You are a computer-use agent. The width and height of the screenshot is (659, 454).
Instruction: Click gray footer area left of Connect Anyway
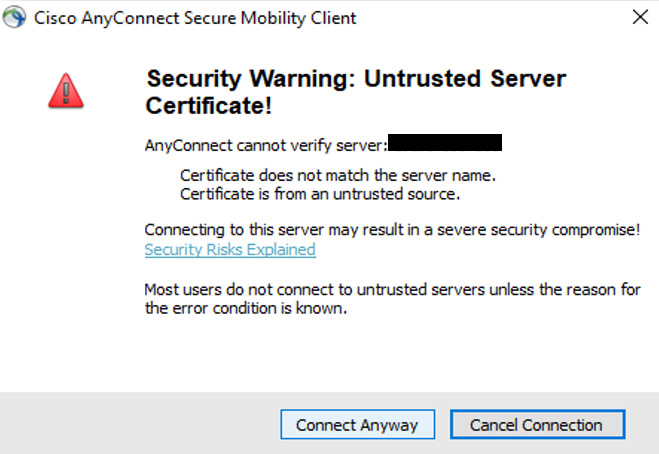click(x=140, y=424)
